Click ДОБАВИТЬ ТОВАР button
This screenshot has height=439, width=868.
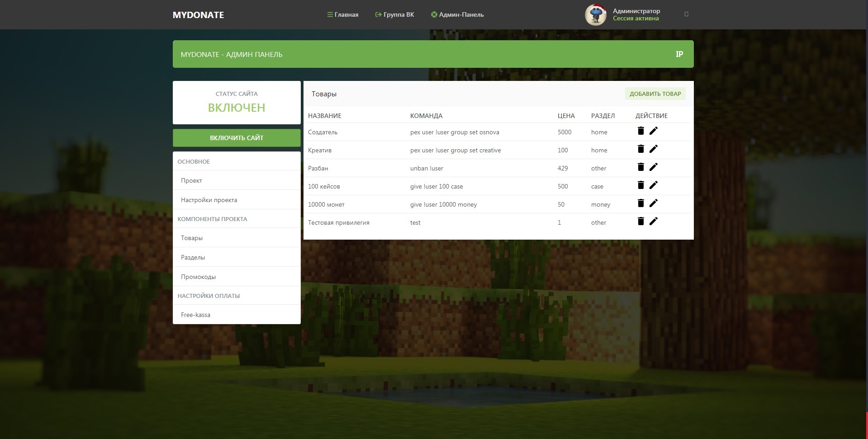point(655,94)
